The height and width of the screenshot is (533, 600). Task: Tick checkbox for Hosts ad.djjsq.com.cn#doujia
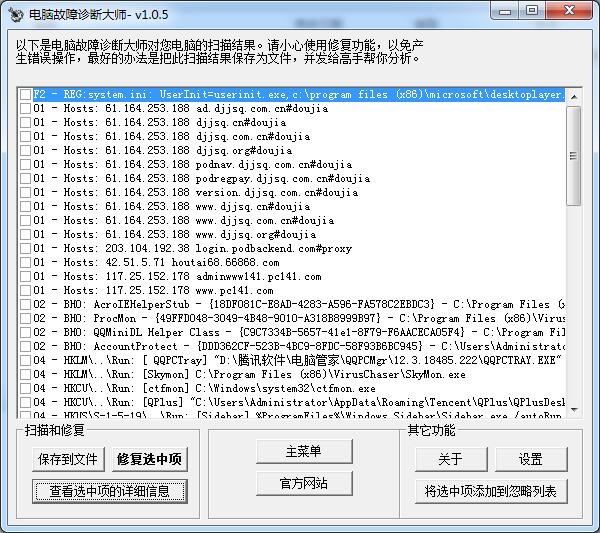tap(26, 109)
